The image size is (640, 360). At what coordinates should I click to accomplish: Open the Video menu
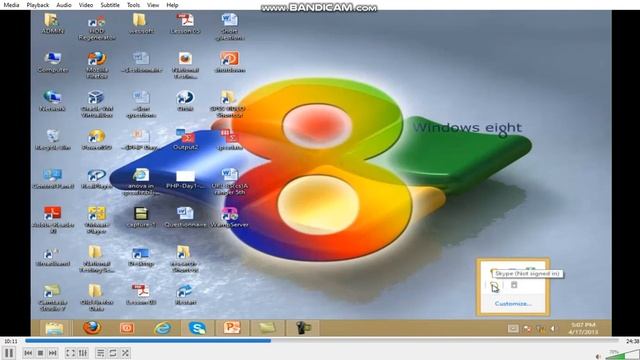pyautogui.click(x=86, y=5)
